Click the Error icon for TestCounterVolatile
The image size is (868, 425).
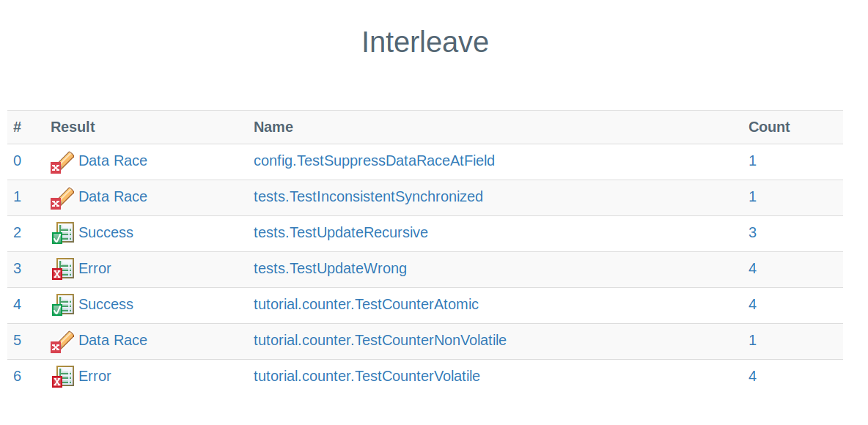click(x=62, y=377)
